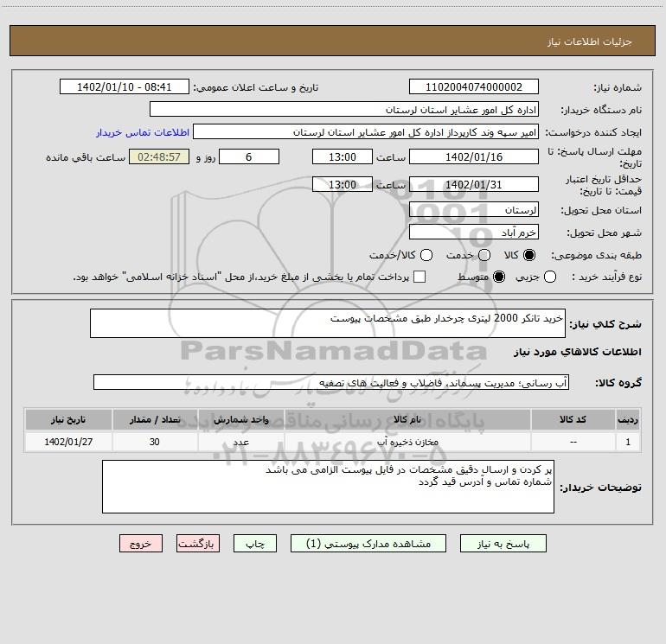Click price validity date 1402/01/31 field

click(474, 184)
